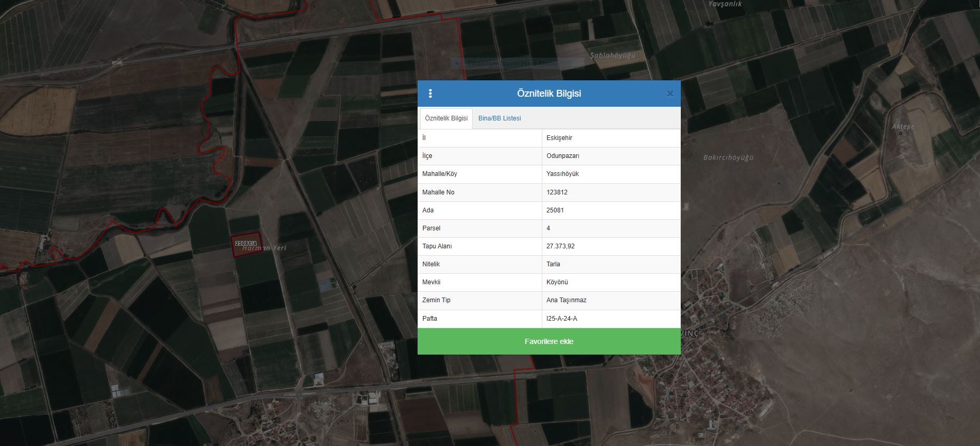Close the Öznitelik Bilgisi dialog
This screenshot has height=446, width=980.
[x=670, y=94]
